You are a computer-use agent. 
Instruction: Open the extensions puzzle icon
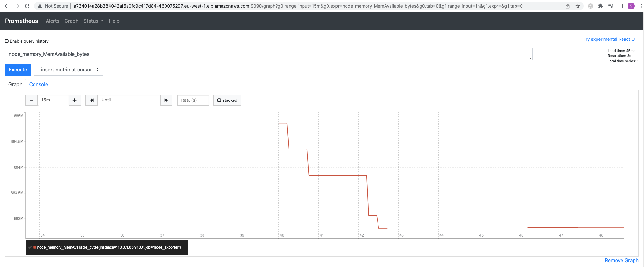pos(601,6)
